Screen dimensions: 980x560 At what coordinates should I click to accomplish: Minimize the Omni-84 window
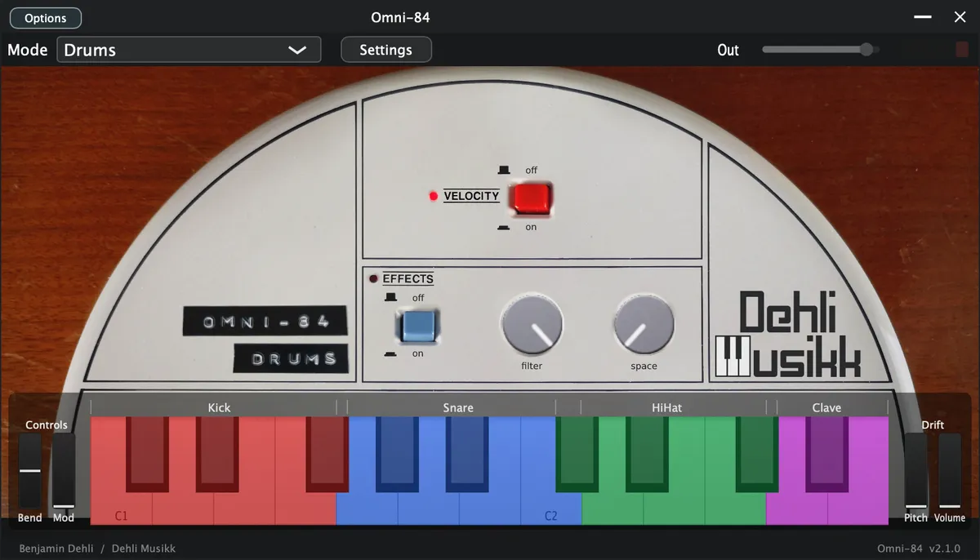923,17
